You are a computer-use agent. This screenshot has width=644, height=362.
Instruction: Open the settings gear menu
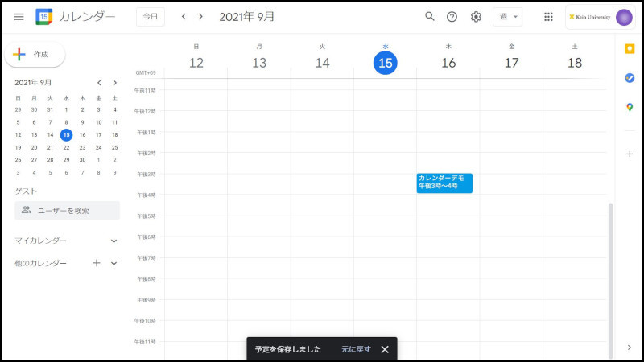(476, 17)
